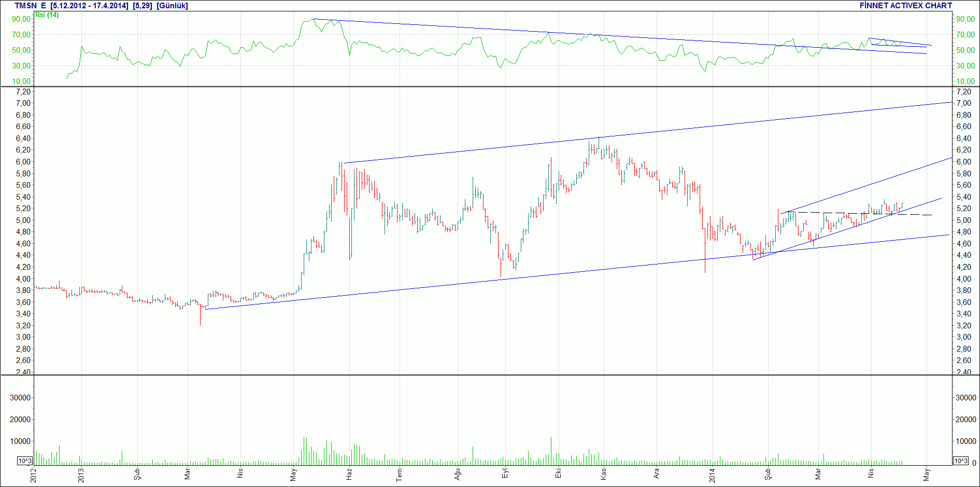The width and height of the screenshot is (980, 487).
Task: Click the FİNNET ACTIVEX CHART link text
Action: 905,6
